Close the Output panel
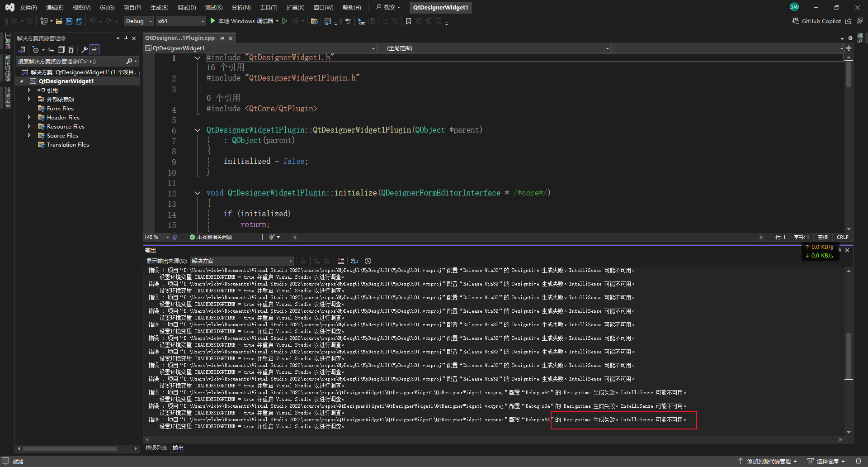 point(847,250)
